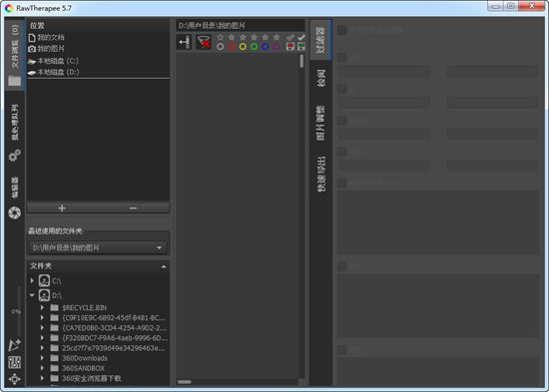Filter by blue color label circle
This screenshot has height=392, width=549.
pos(266,47)
